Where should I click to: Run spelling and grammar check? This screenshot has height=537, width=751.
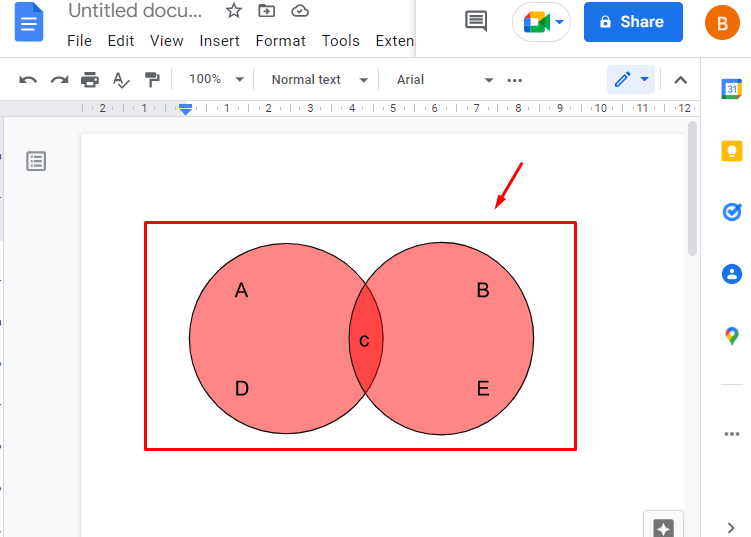pyautogui.click(x=121, y=80)
